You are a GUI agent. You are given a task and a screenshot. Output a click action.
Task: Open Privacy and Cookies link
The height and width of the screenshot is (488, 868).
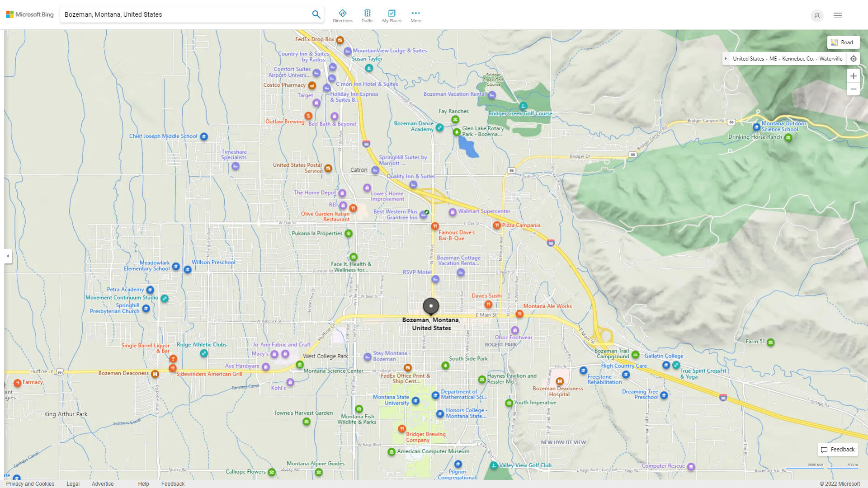[30, 483]
